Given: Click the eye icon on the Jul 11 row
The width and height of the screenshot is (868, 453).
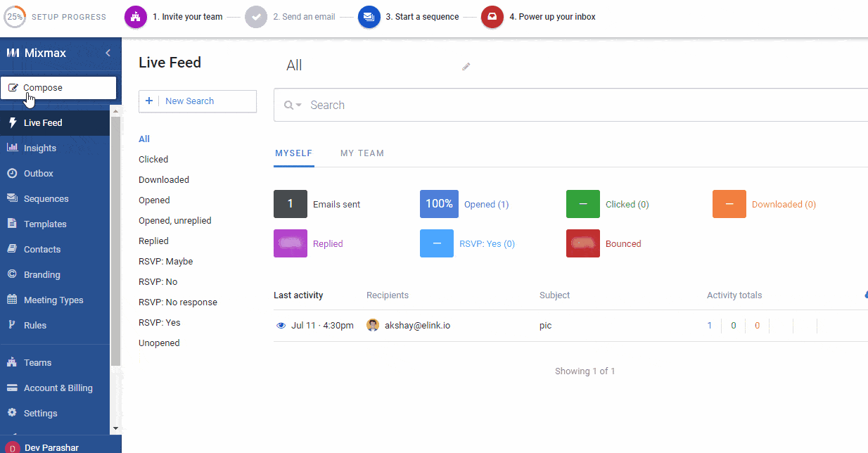Looking at the screenshot, I should 281,326.
